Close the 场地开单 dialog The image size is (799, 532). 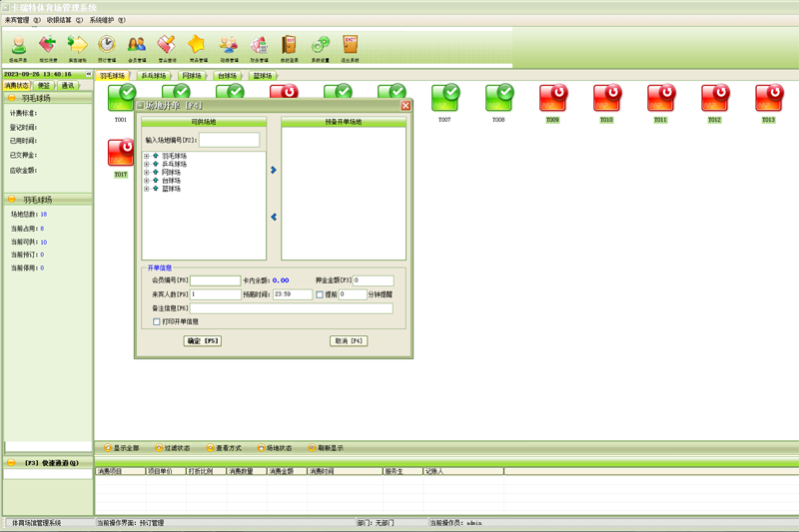405,106
